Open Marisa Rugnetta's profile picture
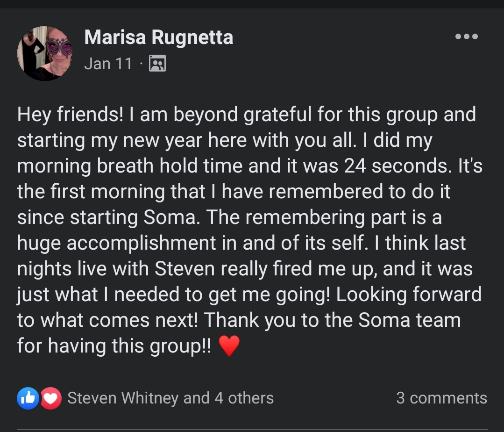 [45, 53]
